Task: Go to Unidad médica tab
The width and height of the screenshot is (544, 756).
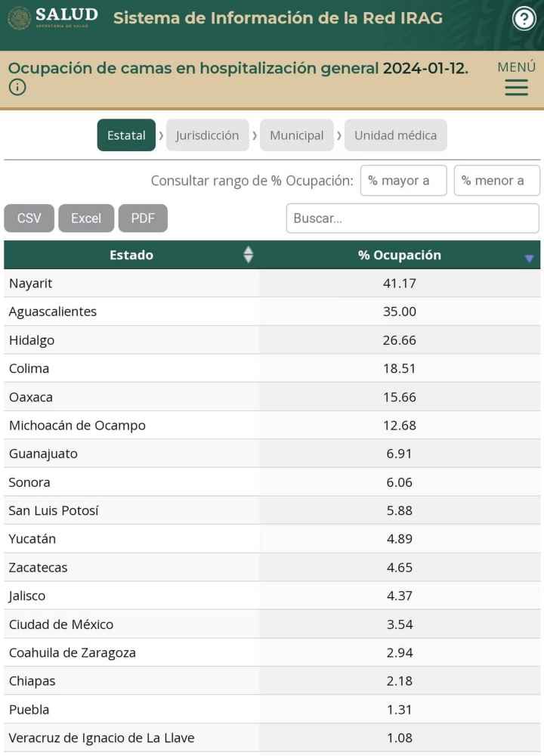Action: click(x=395, y=135)
